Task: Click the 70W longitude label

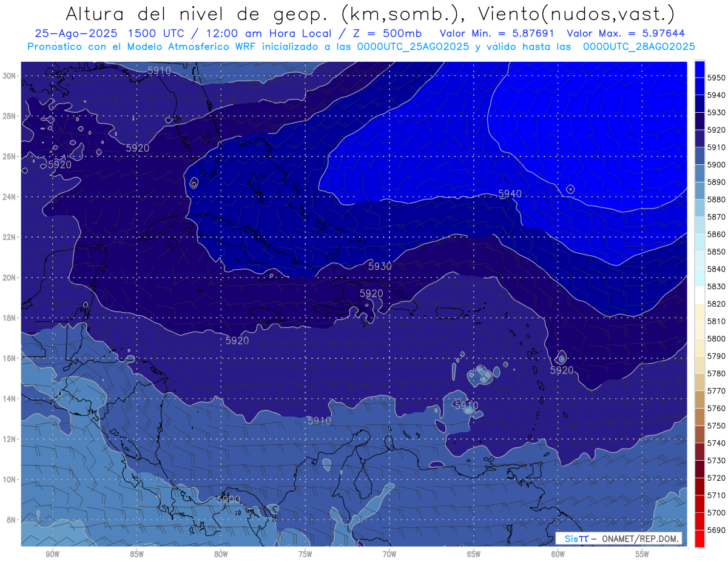Action: coord(389,554)
